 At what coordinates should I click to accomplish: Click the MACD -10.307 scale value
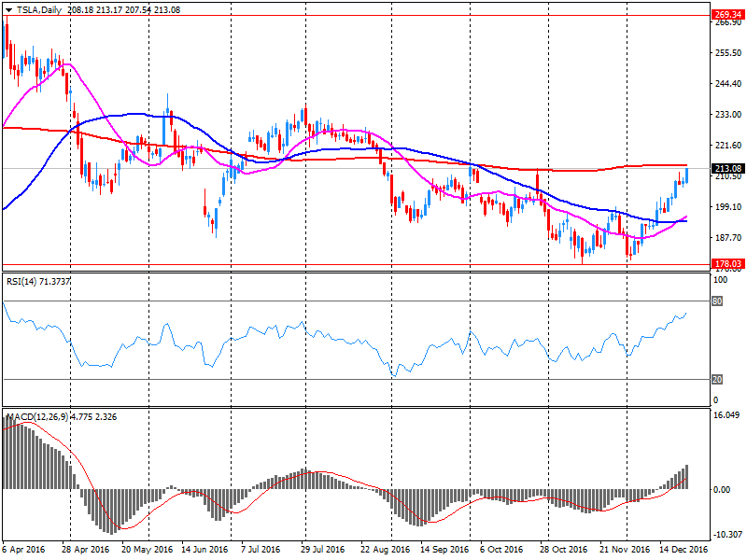coord(726,534)
